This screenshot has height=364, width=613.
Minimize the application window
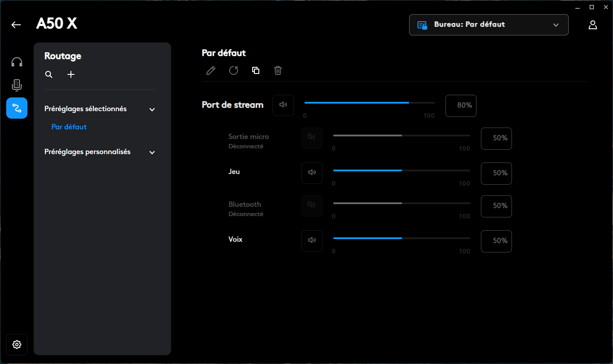578,7
